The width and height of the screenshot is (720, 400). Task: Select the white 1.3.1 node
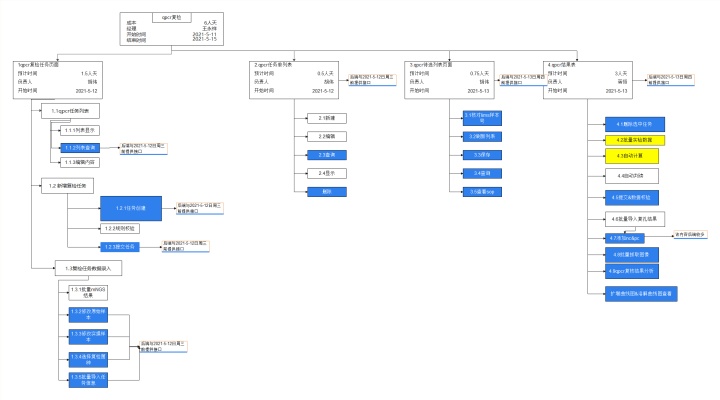click(x=88, y=293)
